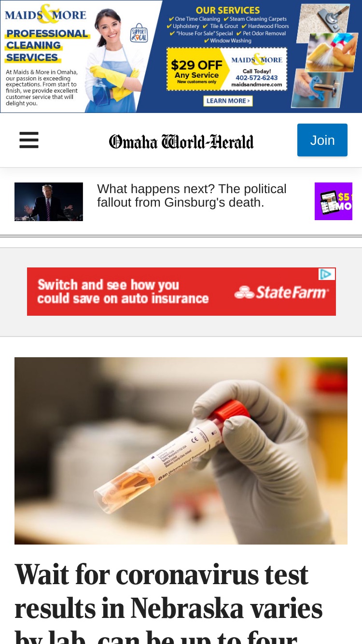Click the Learn More button in Maids & More ad
The image size is (362, 644).
(228, 100)
